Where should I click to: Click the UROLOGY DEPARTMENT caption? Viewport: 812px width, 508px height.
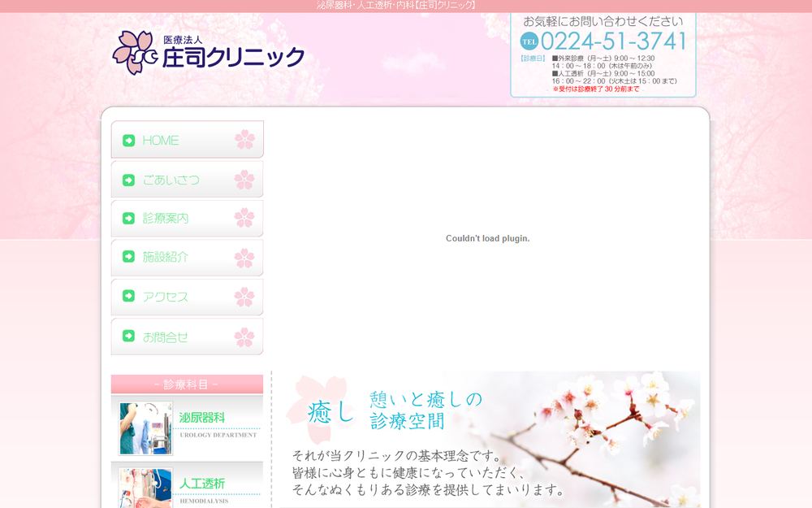[x=218, y=435]
